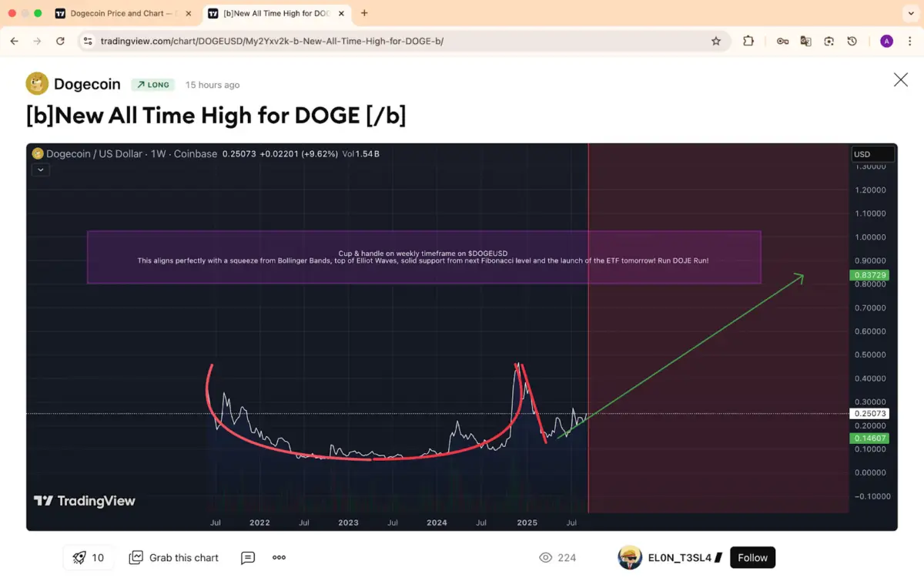
Task: Close the New All Time High tab
Action: (342, 13)
